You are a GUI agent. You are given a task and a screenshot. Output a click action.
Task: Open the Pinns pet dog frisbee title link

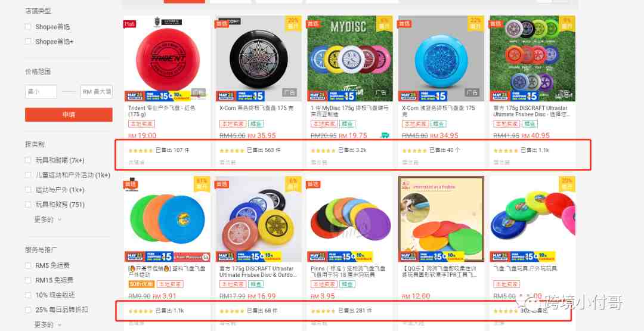click(348, 271)
